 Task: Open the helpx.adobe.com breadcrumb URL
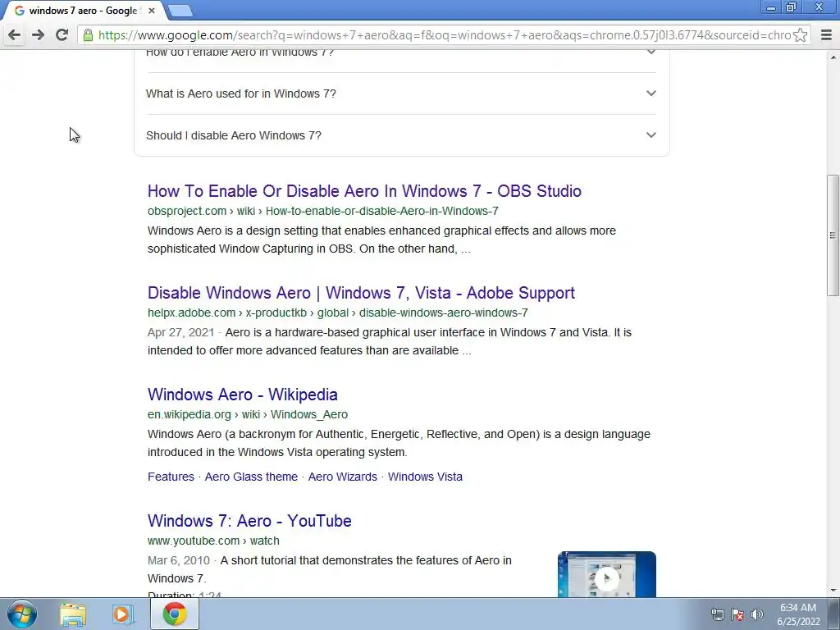(337, 313)
